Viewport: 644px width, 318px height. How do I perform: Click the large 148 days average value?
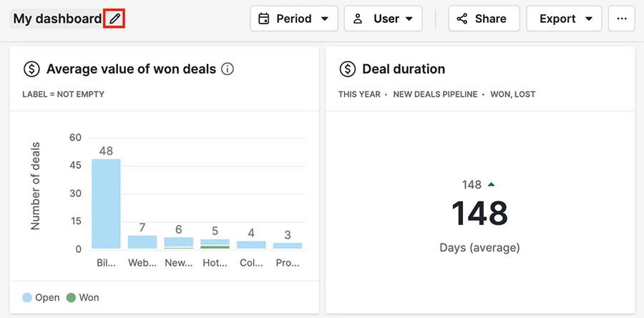(479, 213)
